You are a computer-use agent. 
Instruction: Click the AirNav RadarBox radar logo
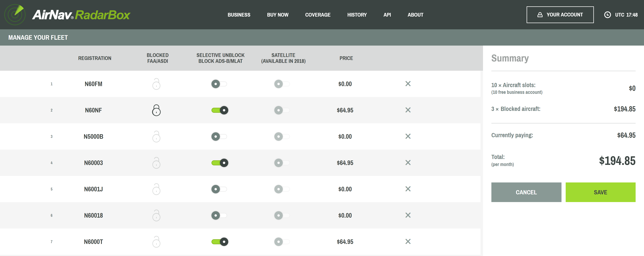(x=15, y=14)
